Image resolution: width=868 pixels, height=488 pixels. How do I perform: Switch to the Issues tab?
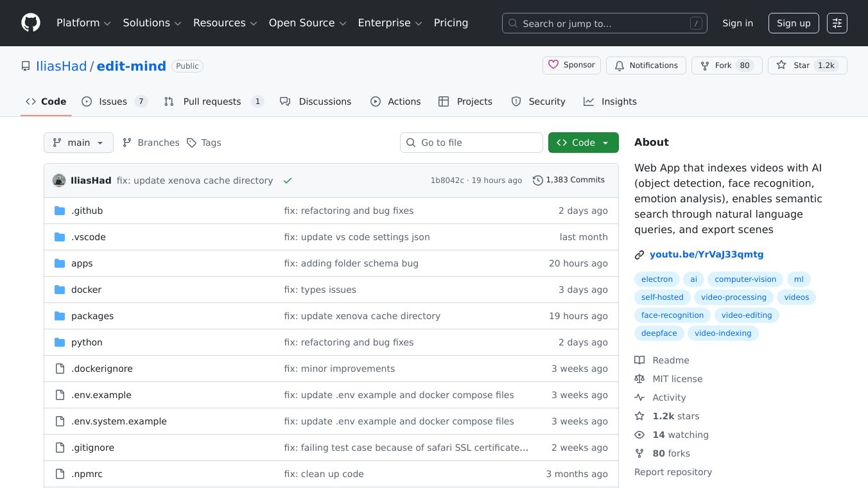(114, 101)
